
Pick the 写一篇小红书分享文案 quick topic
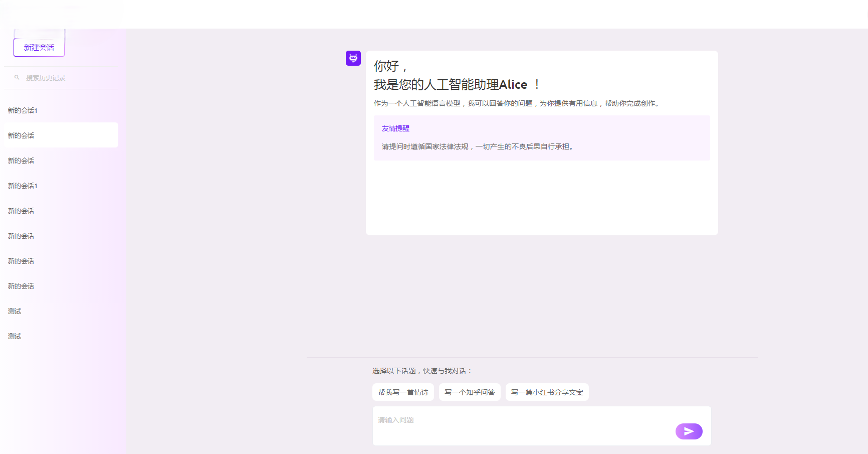[547, 392]
